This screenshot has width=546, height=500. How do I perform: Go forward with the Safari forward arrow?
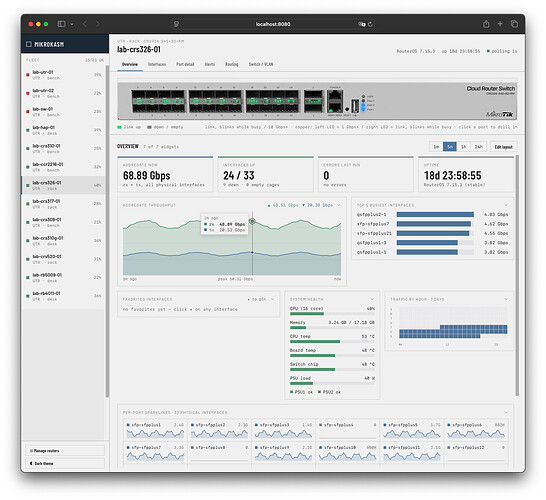click(x=98, y=24)
